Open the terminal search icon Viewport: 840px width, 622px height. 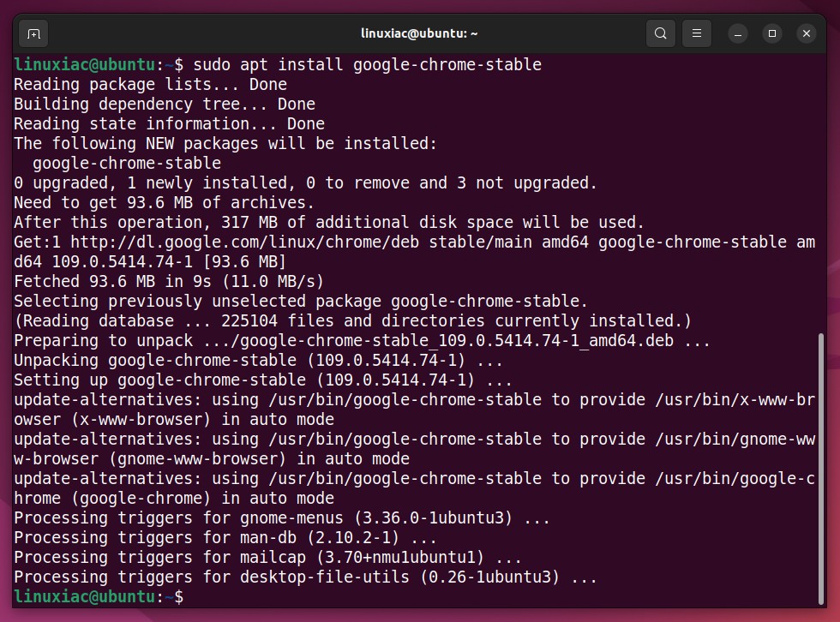(661, 33)
